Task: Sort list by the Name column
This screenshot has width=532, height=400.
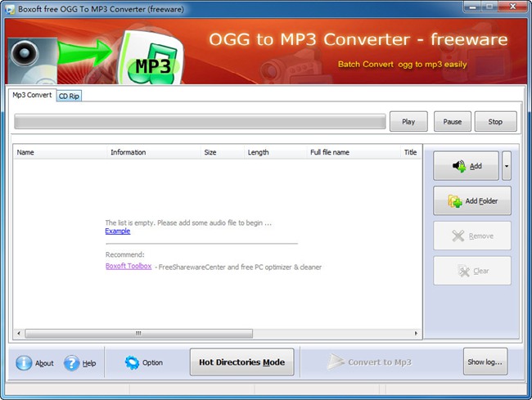Action: click(60, 152)
